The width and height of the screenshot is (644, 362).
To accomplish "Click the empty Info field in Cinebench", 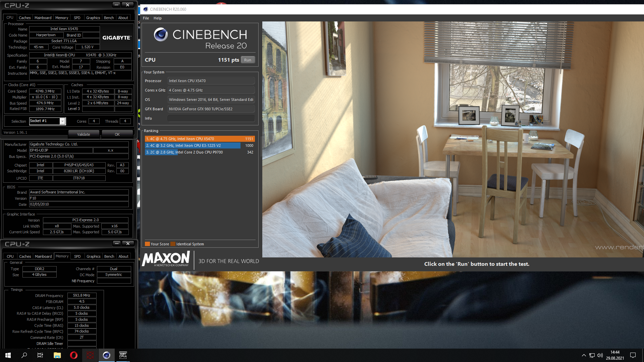I will [x=211, y=118].
